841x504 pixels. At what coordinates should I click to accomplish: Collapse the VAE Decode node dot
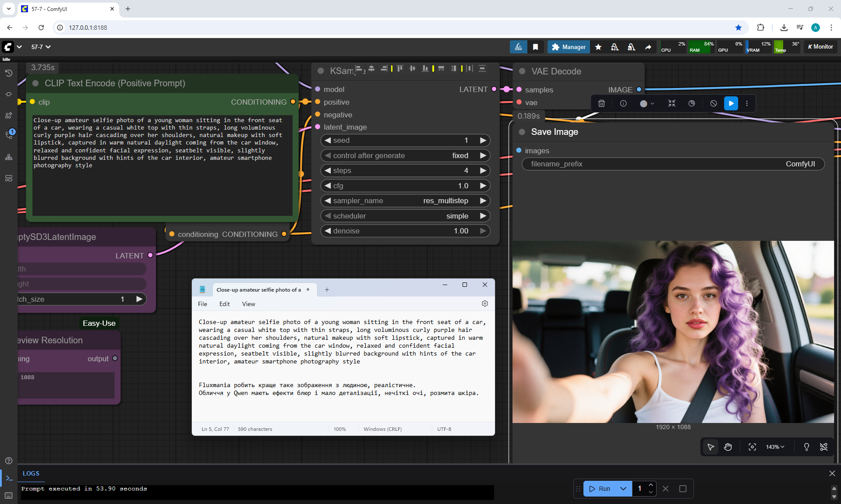click(x=522, y=71)
